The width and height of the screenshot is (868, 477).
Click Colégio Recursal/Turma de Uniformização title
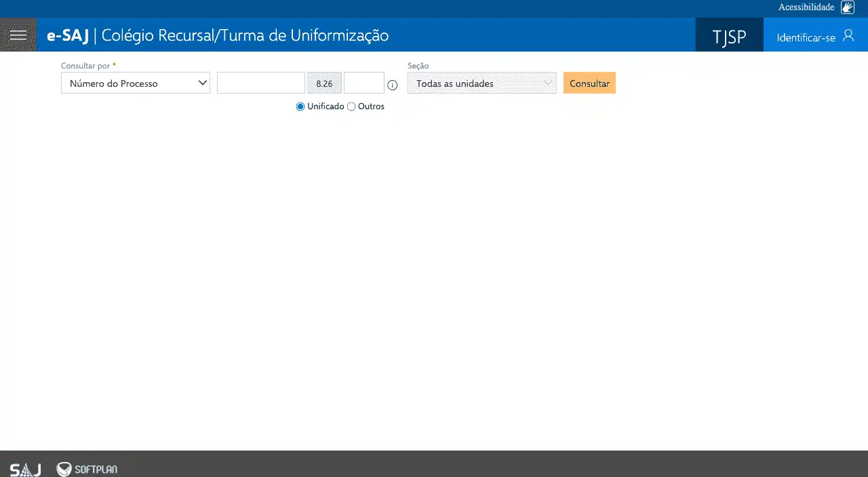[x=245, y=35]
